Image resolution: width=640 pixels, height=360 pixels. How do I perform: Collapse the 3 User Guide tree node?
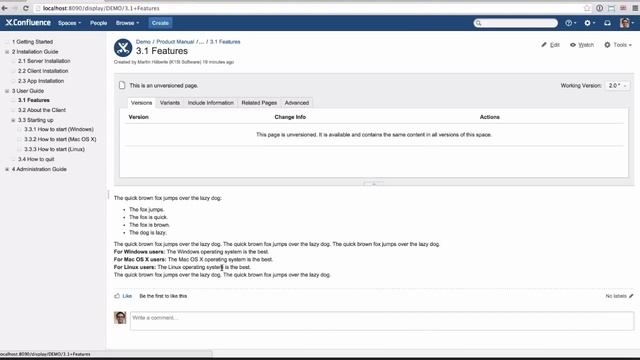pyautogui.click(x=7, y=91)
